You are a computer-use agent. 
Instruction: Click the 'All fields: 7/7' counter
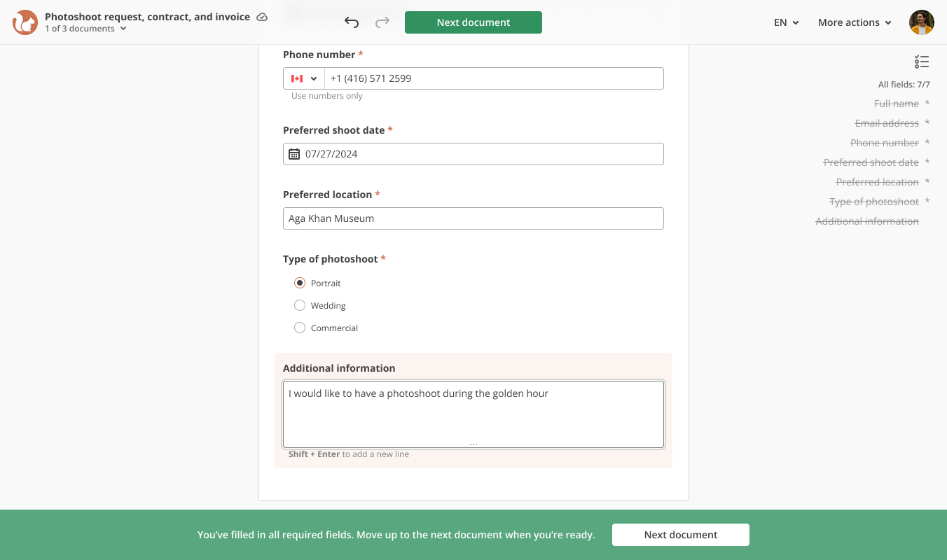[x=904, y=85]
